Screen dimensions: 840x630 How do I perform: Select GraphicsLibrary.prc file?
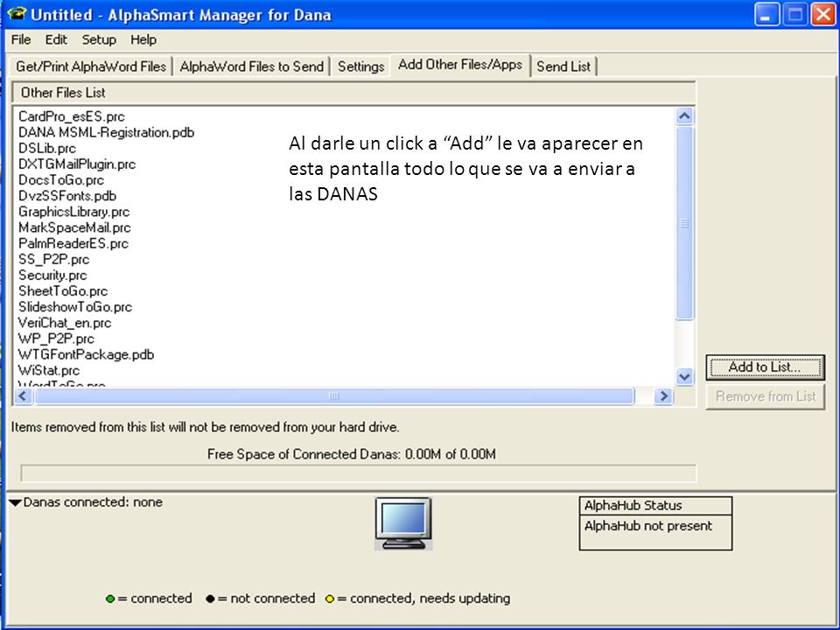73,212
